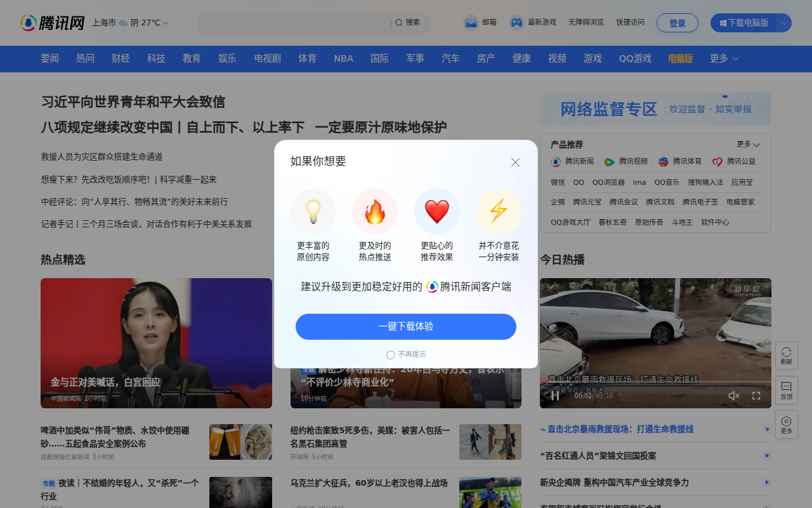Click the lightbulb 原创内容 icon
This screenshot has height=508, width=812.
click(313, 211)
